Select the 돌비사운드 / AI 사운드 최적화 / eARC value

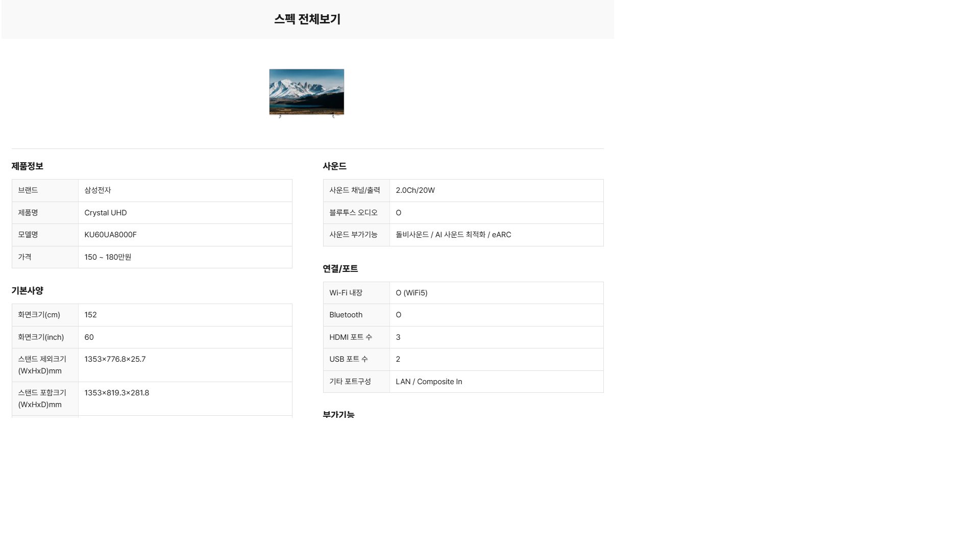453,235
